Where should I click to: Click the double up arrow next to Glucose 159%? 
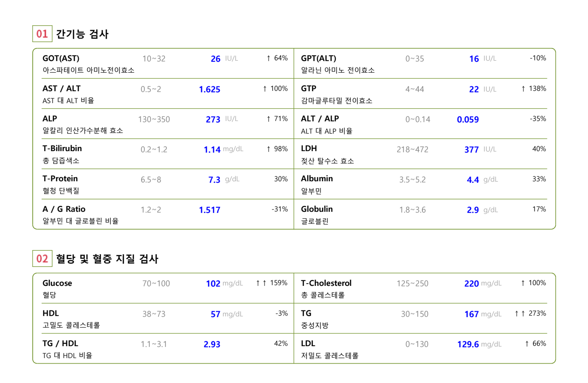tap(261, 283)
